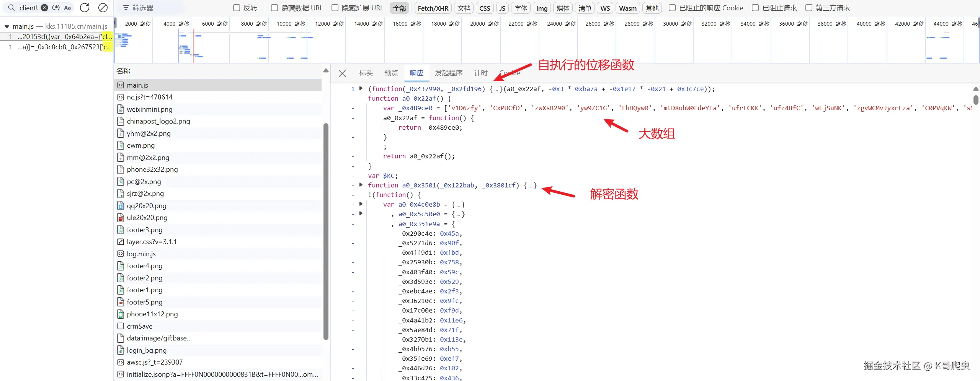Filter requests by Fetch/XHR
This screenshot has height=381, width=980.
[x=433, y=8]
